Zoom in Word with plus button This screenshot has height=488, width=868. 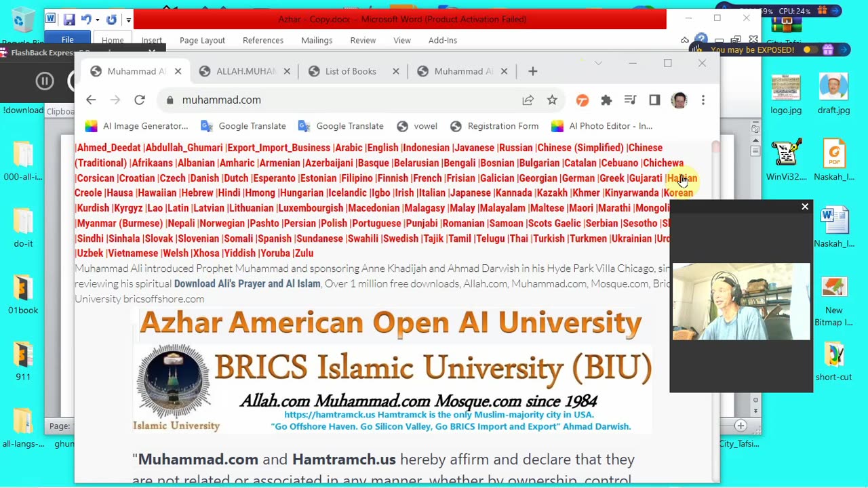point(741,426)
